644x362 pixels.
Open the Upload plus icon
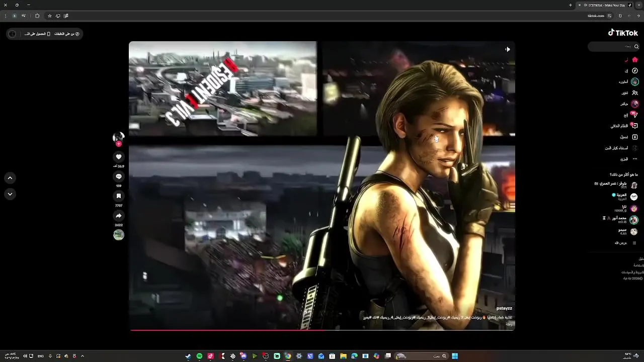[635, 137]
